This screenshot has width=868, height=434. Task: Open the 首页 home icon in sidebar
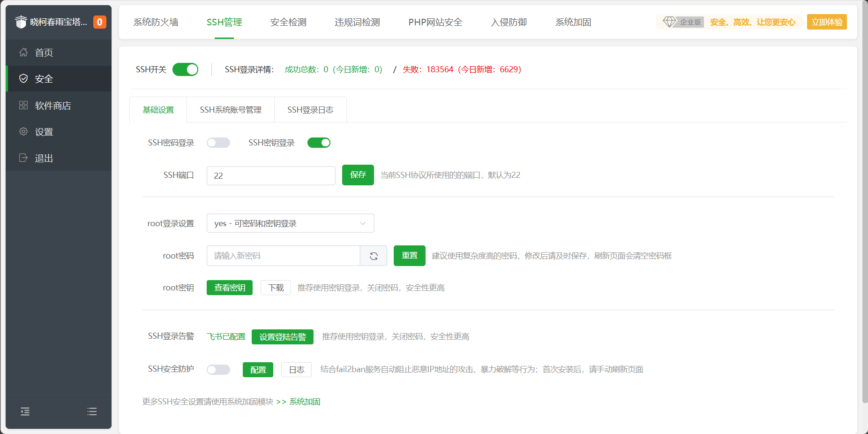tap(23, 53)
